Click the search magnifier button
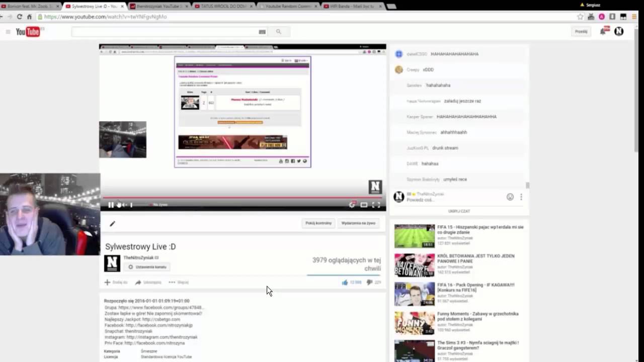The width and height of the screenshot is (644, 362). (x=279, y=32)
